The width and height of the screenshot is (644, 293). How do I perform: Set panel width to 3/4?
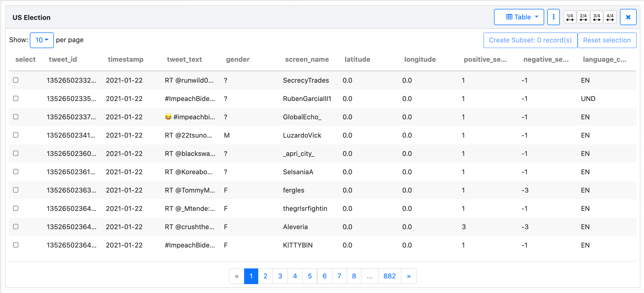[x=596, y=17]
